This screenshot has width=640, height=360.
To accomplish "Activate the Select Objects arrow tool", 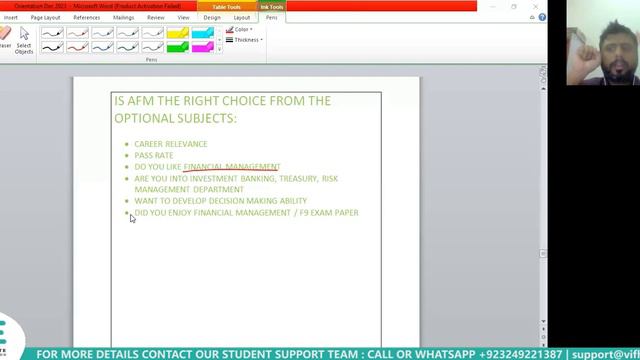I will 24,40.
